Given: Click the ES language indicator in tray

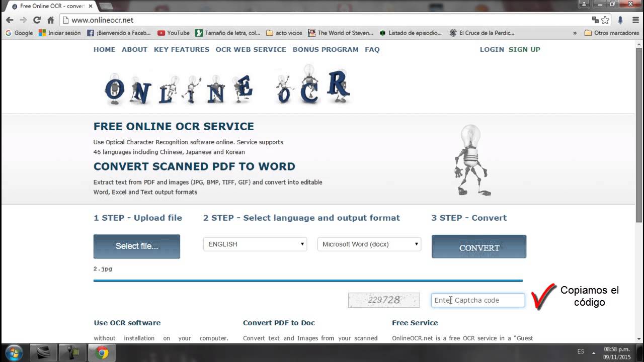Looking at the screenshot, I should [x=581, y=352].
